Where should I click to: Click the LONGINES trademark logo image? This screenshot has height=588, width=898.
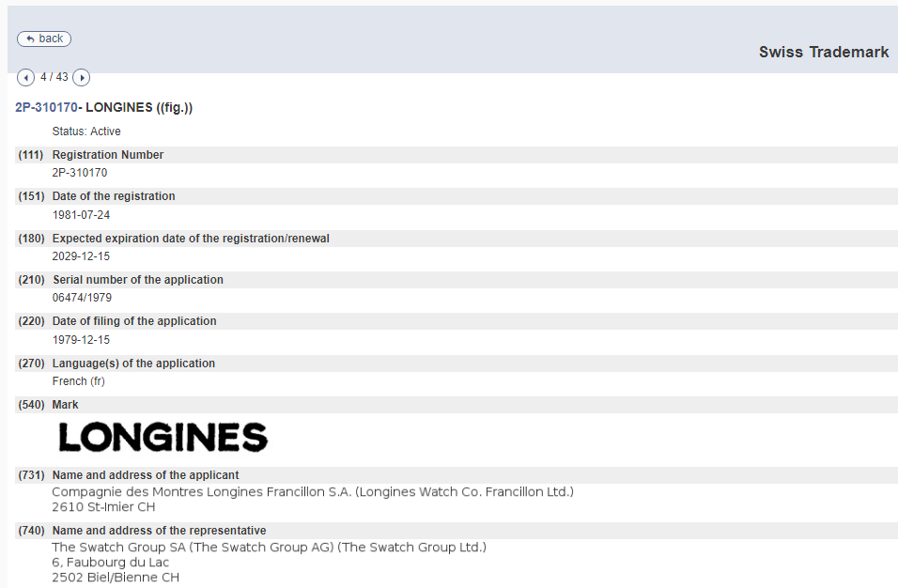163,438
